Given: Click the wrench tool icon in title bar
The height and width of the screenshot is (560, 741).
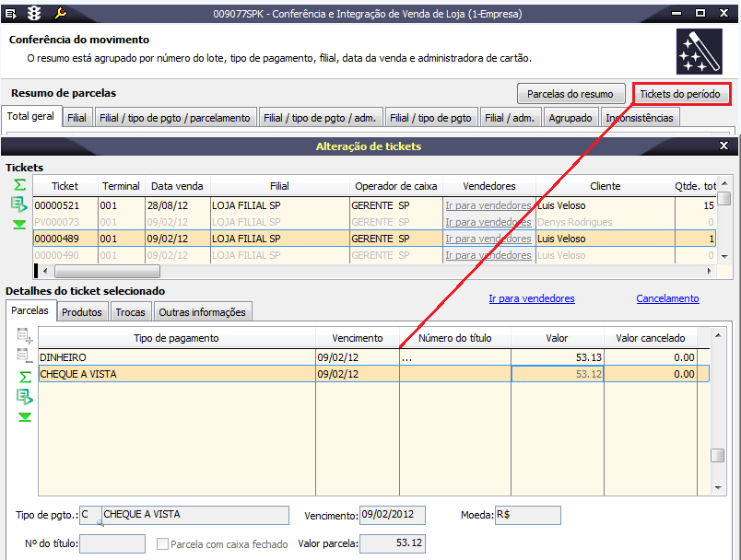Looking at the screenshot, I should click(60, 14).
